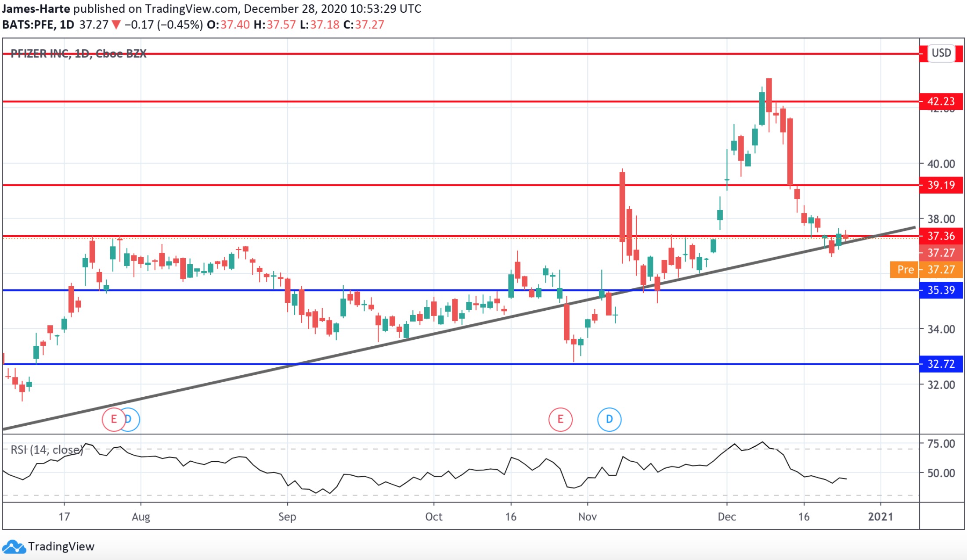Select the red 37.36 price level label
The width and height of the screenshot is (967, 560).
[x=941, y=236]
